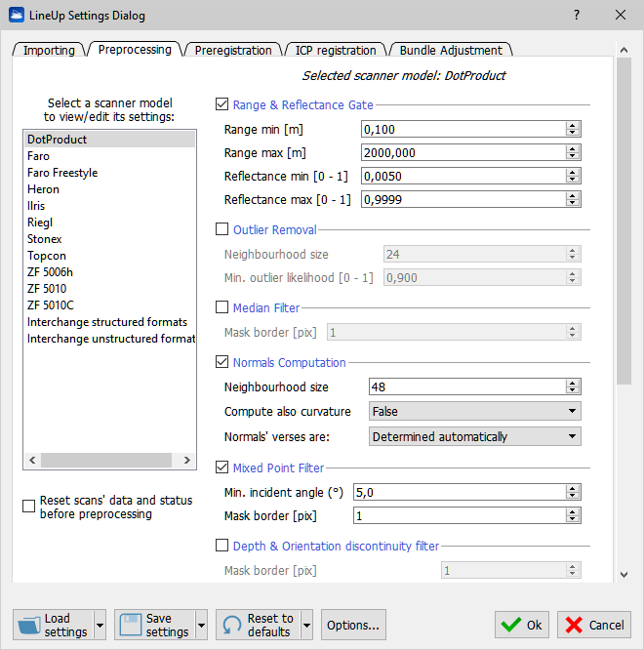The image size is (644, 650).
Task: Toggle the Normals Computation checkbox
Action: 222,362
